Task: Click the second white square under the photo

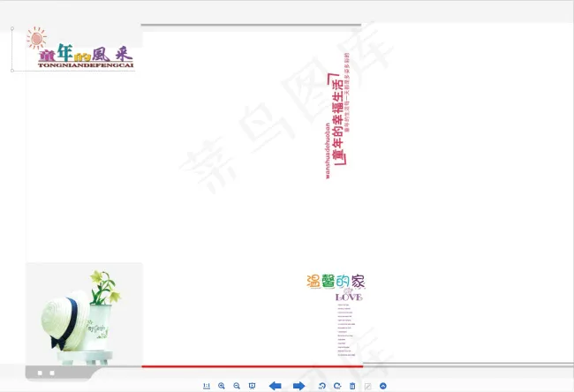Action: pos(52,373)
